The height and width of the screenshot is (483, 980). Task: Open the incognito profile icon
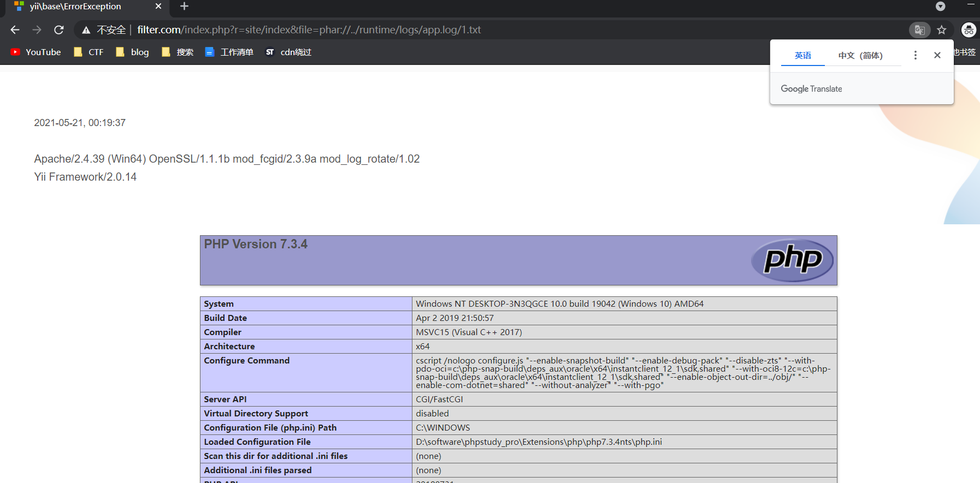(969, 30)
